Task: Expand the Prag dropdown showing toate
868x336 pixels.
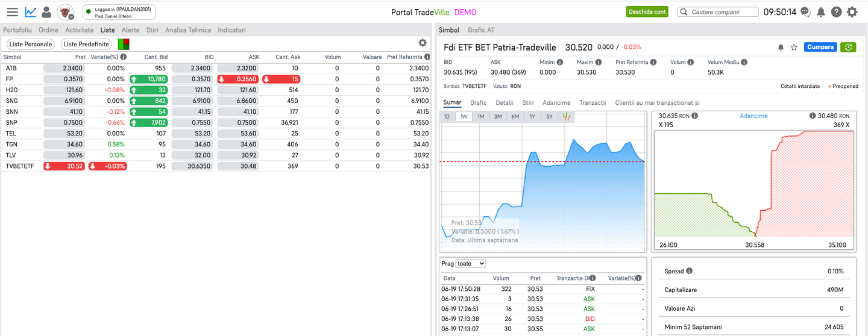Action: [x=471, y=264]
